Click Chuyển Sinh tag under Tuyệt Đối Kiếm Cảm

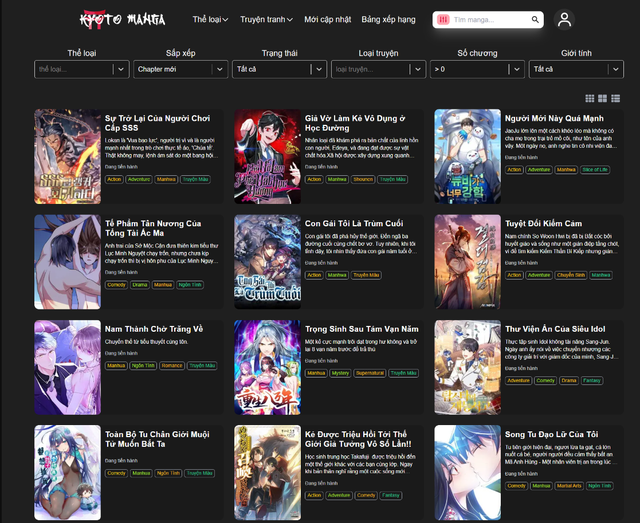[571, 275]
